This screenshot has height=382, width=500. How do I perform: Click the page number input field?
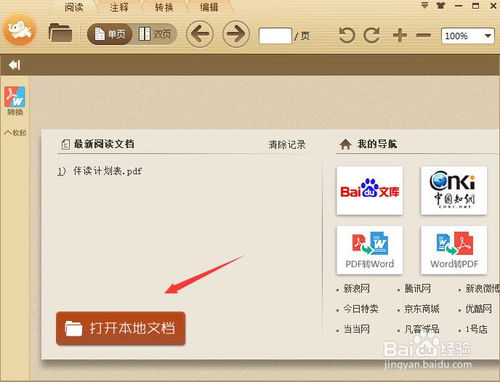[275, 36]
